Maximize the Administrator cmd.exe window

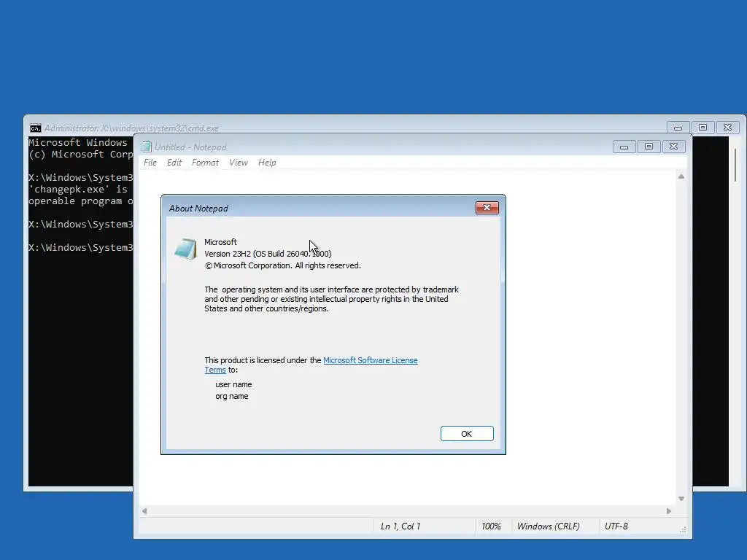[x=703, y=128]
